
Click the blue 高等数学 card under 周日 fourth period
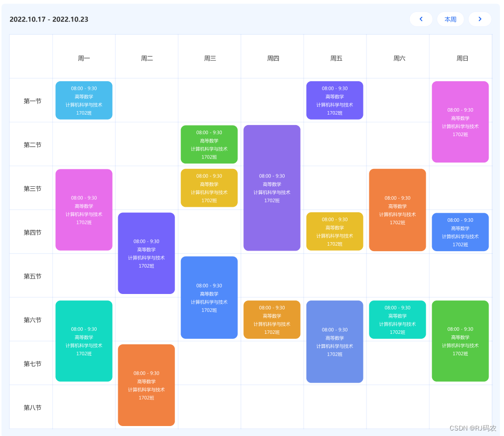[460, 231]
